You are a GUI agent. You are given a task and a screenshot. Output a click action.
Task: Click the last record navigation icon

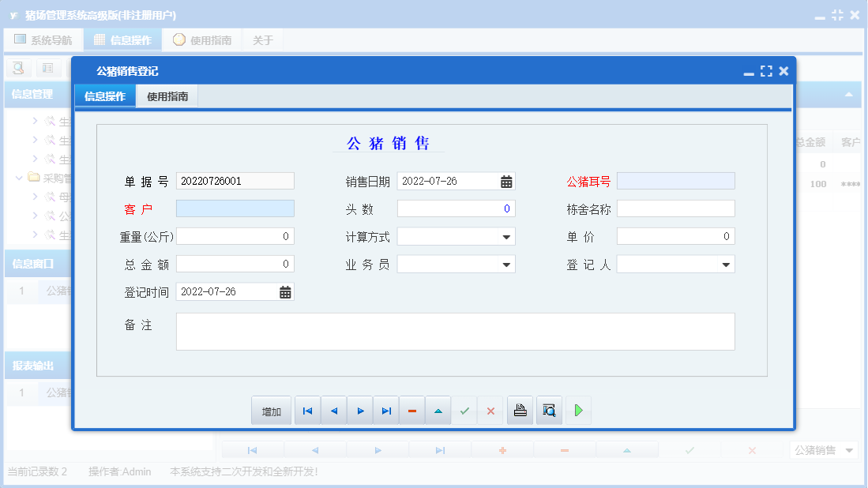pyautogui.click(x=386, y=410)
